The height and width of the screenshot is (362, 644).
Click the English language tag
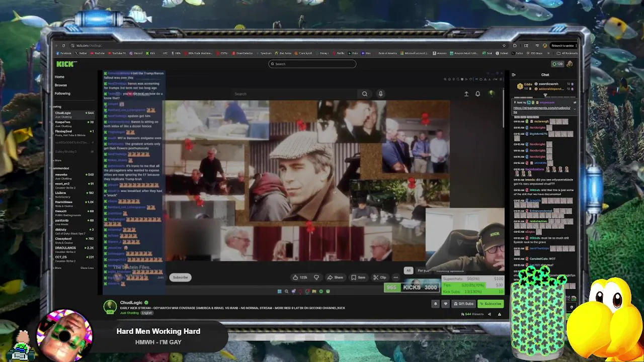146,313
